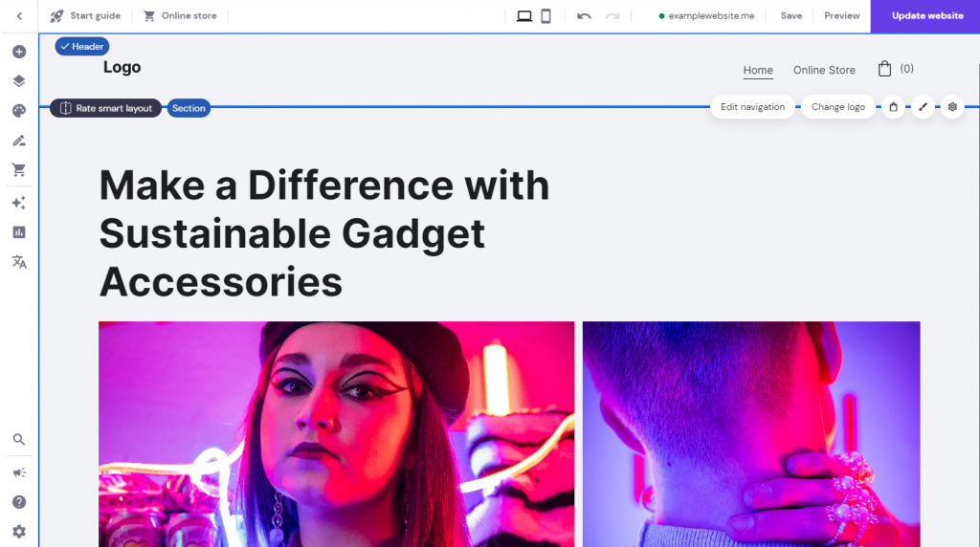This screenshot has height=547, width=980.
Task: Click the header shopping bag settings icon
Action: pos(893,107)
